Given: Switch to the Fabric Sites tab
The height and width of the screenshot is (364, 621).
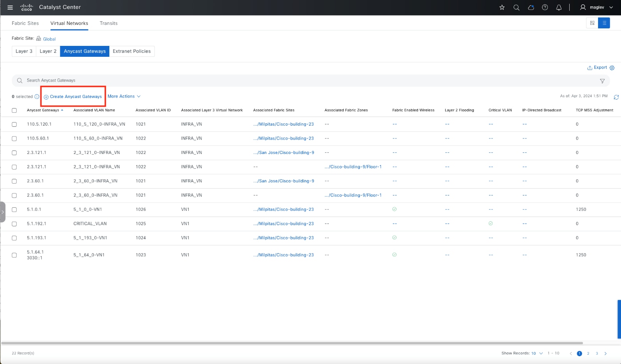Looking at the screenshot, I should click(x=25, y=23).
